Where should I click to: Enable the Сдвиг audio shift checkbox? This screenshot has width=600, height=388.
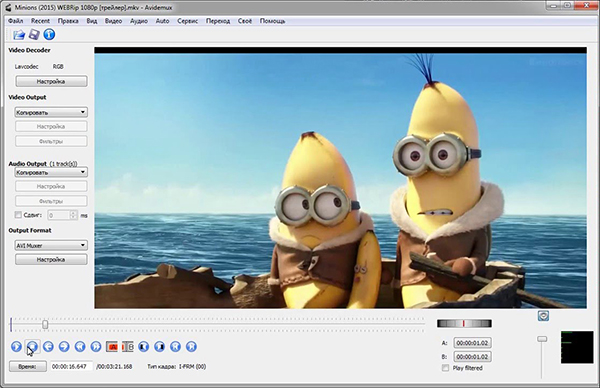(x=18, y=215)
